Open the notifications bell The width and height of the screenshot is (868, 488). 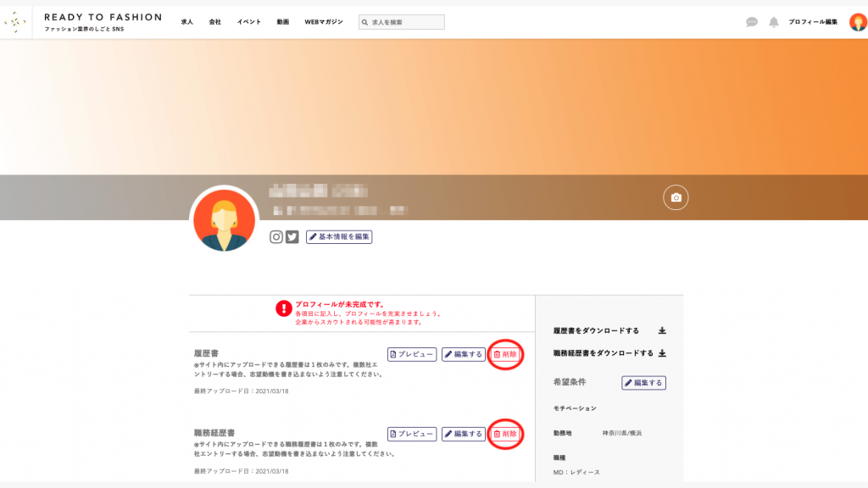tap(774, 22)
